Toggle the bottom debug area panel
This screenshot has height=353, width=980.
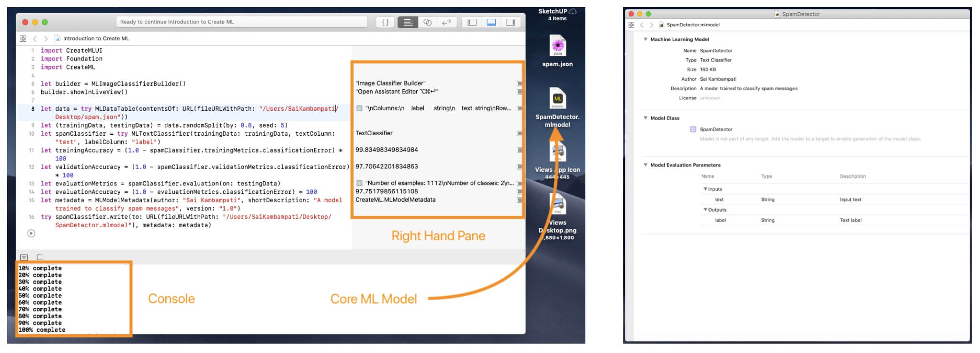(491, 22)
